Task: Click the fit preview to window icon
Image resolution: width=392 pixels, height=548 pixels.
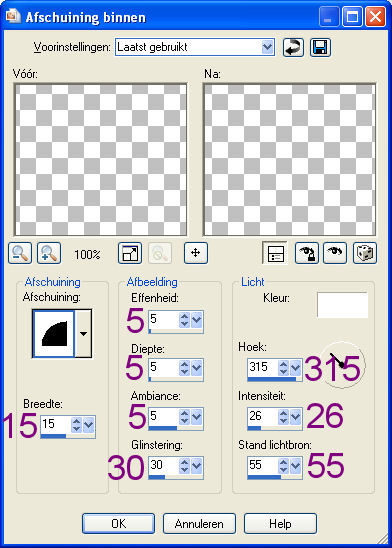Action: coord(130,253)
